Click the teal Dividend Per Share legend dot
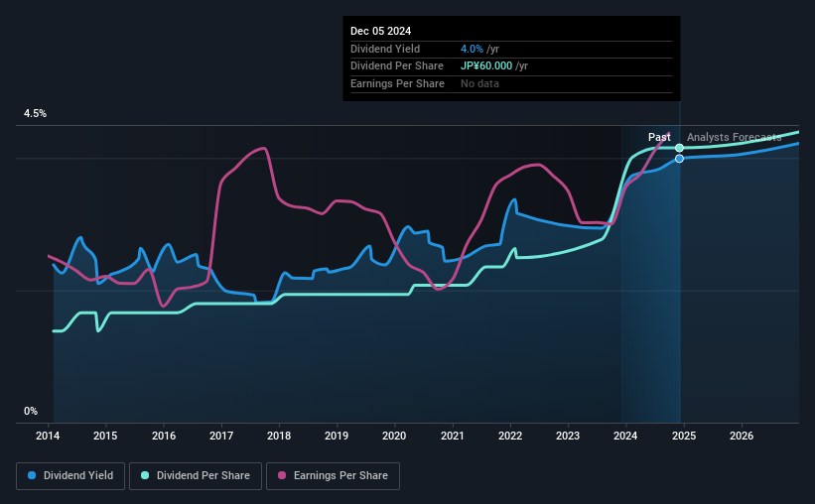 (x=145, y=475)
